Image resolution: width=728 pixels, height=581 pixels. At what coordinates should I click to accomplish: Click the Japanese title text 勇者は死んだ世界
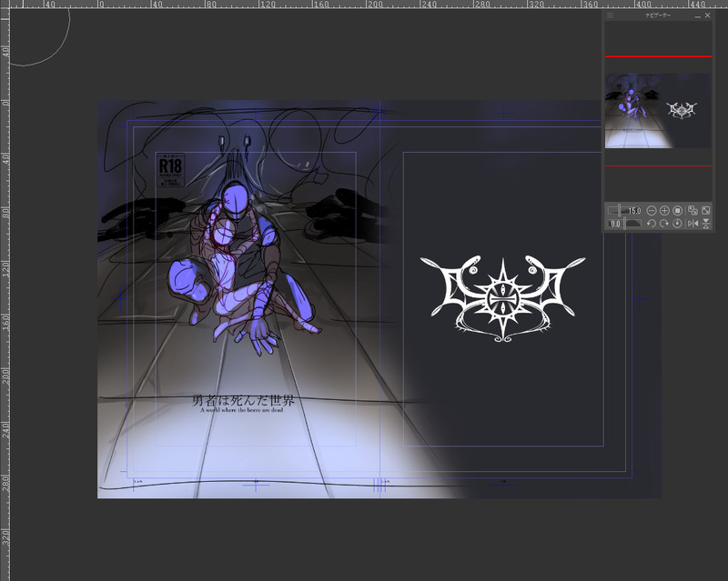[243, 400]
